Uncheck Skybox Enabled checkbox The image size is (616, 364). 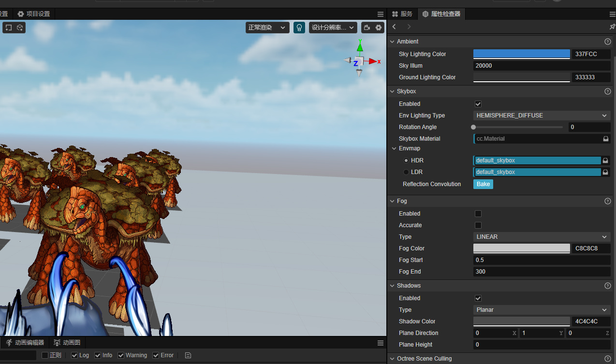pos(478,104)
